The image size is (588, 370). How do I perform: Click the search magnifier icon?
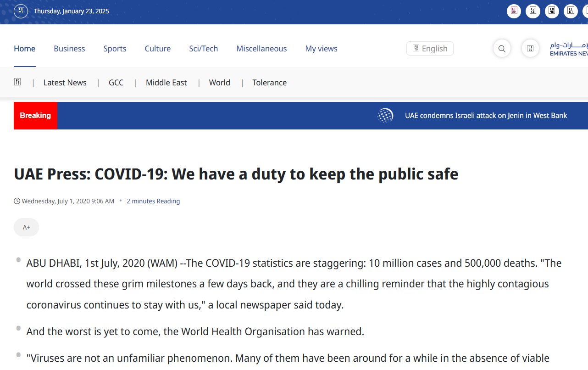pyautogui.click(x=502, y=49)
